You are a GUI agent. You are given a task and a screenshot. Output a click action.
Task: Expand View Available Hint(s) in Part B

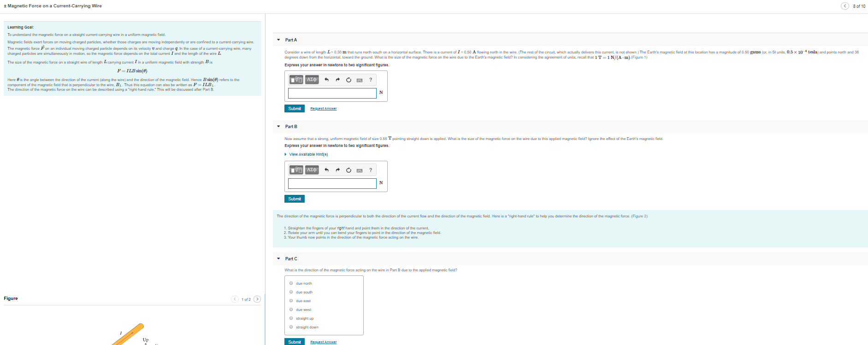[307, 154]
